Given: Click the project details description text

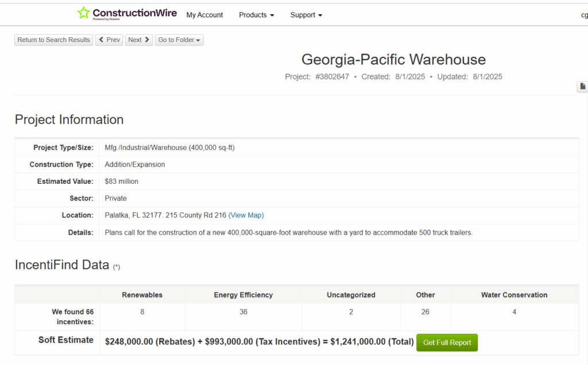Looking at the screenshot, I should (289, 232).
